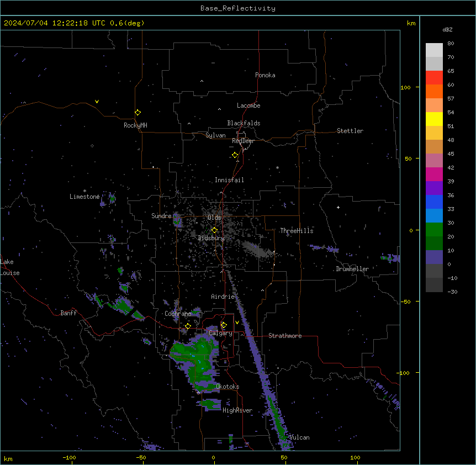The image size is (476, 465).
Task: Click the 80 value on dBZ legend
Action: (451, 44)
